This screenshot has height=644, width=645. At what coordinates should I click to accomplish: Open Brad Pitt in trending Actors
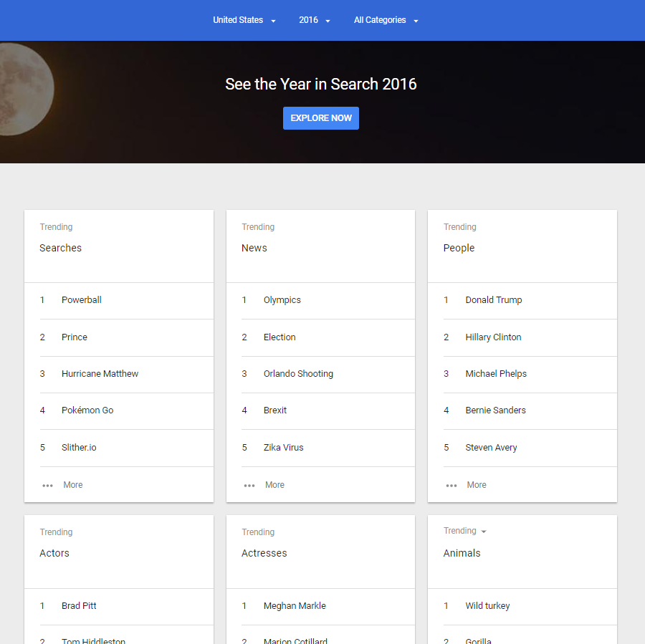pyautogui.click(x=79, y=606)
